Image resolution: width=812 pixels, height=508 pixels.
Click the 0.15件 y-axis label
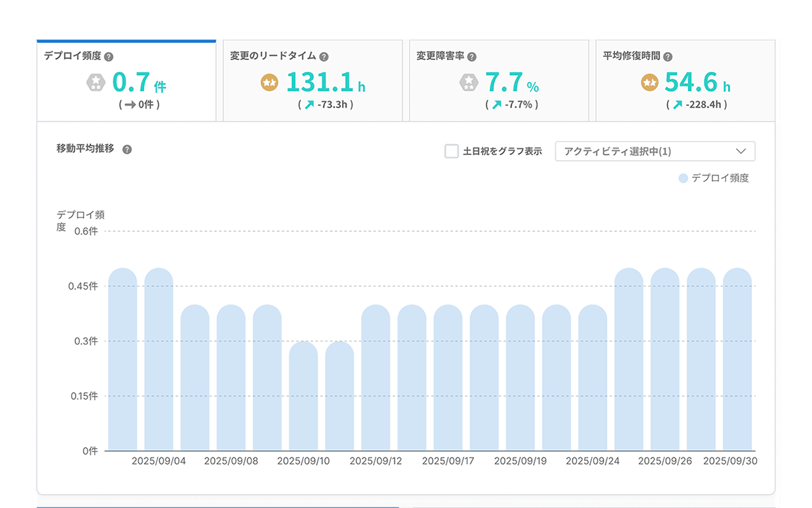83,396
